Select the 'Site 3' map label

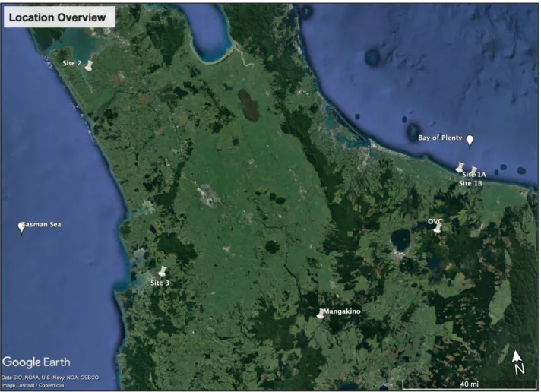pos(160,283)
